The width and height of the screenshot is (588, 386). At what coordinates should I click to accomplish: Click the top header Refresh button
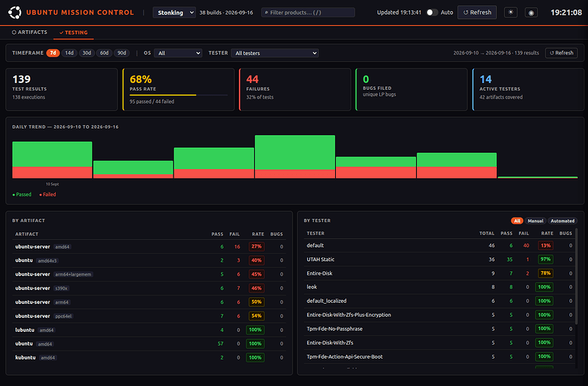[477, 12]
